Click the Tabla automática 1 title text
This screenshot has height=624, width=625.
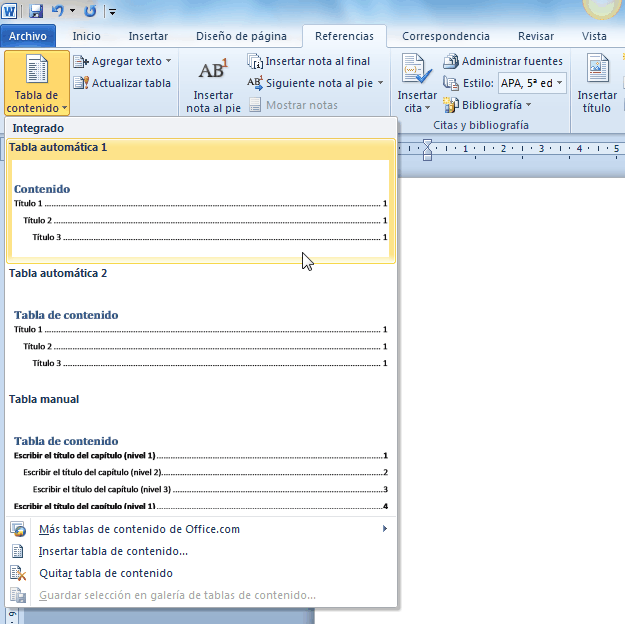pyautogui.click(x=58, y=147)
